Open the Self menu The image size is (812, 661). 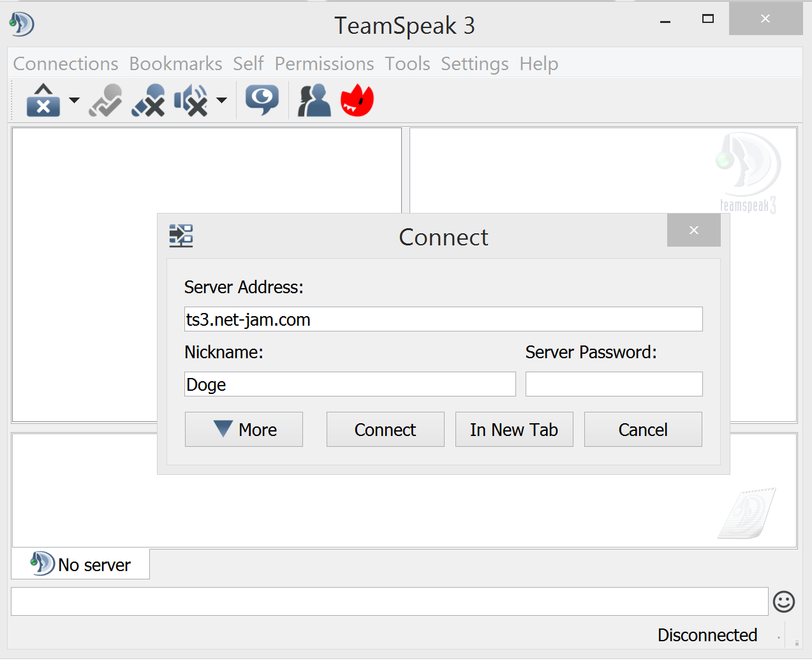pyautogui.click(x=248, y=64)
